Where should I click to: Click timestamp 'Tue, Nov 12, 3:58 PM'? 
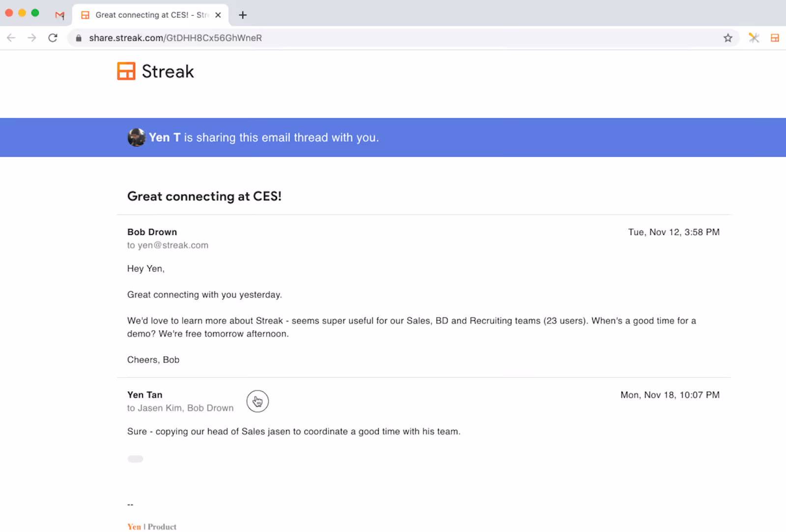(674, 232)
